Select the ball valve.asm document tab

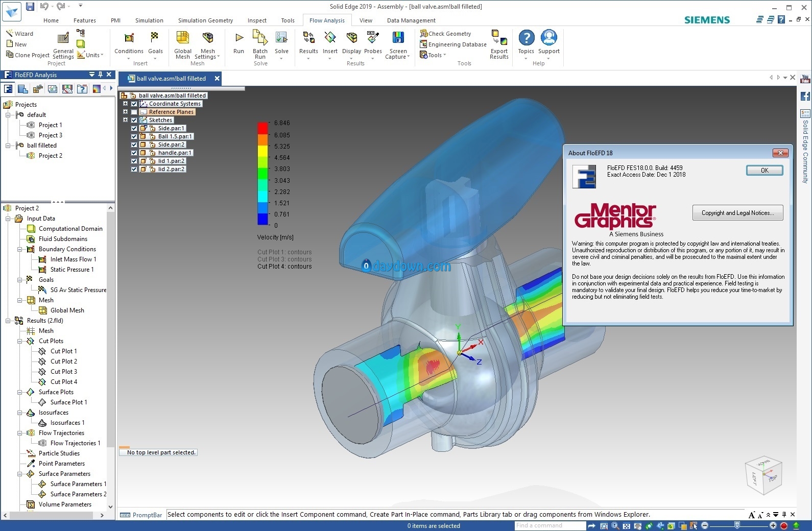click(171, 79)
